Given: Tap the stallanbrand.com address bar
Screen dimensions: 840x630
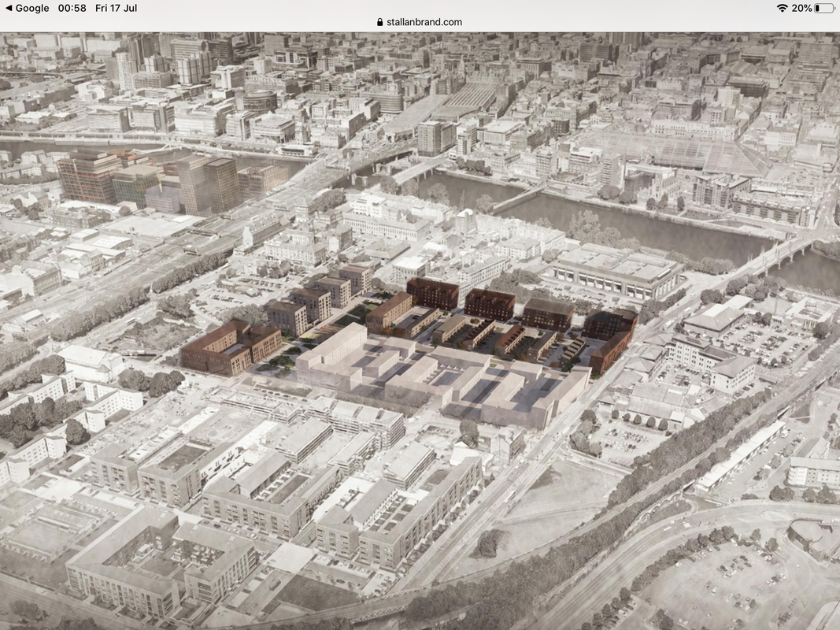Looking at the screenshot, I should point(420,22).
